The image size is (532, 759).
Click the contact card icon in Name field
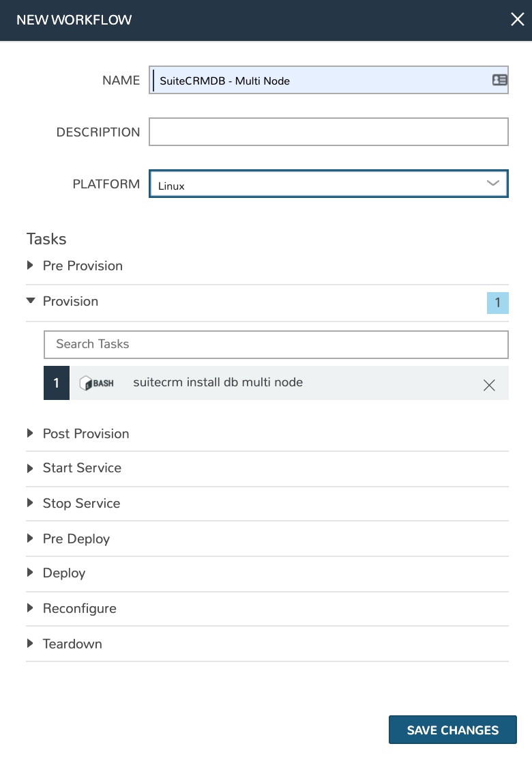tap(499, 80)
